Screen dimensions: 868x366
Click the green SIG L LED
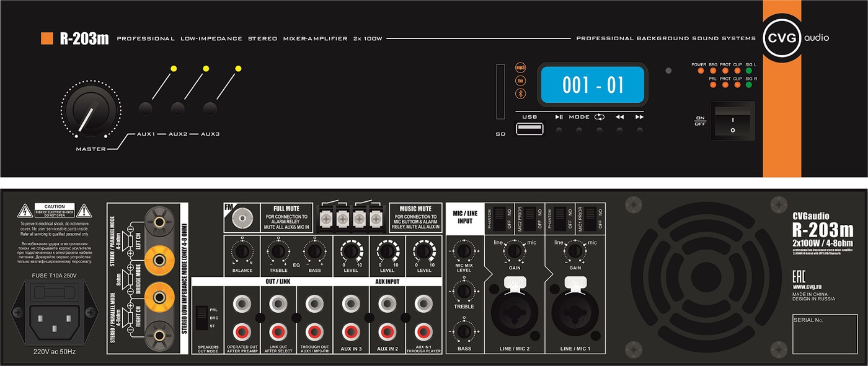[749, 71]
